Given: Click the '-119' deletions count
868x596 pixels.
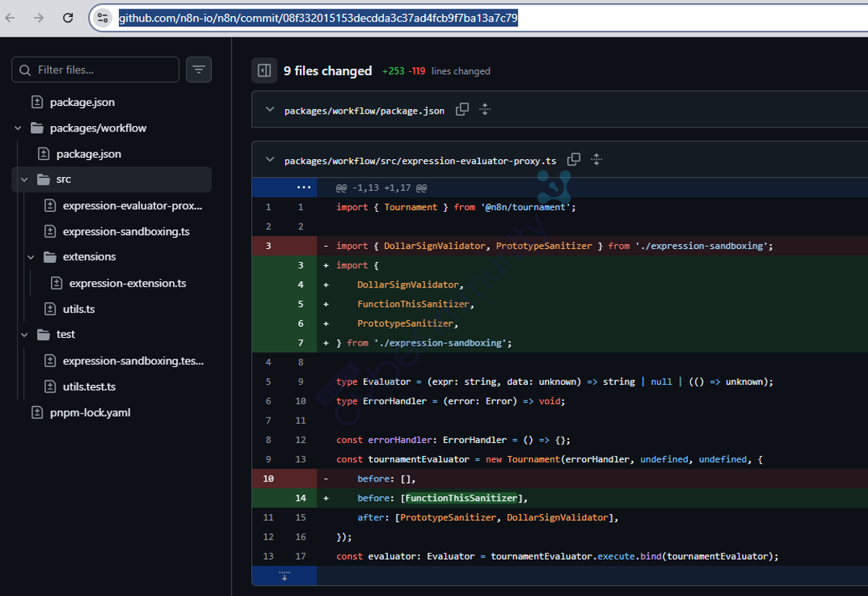Looking at the screenshot, I should (417, 71).
